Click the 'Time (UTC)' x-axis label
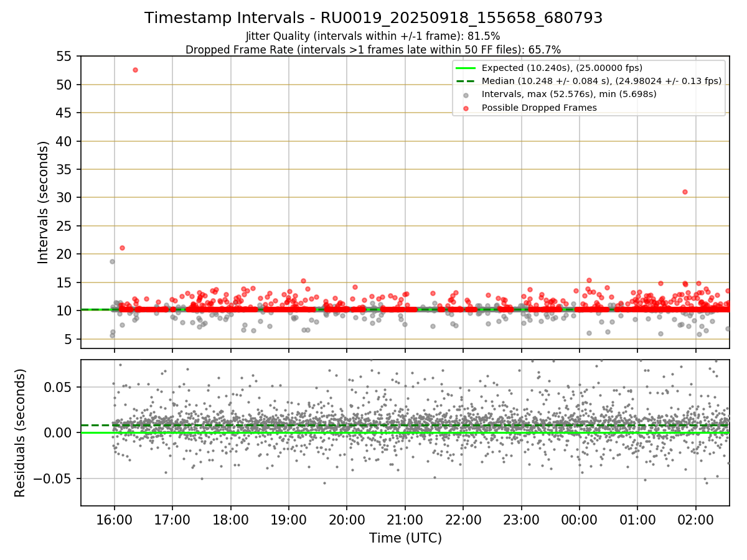747x560 pixels. (x=405, y=538)
